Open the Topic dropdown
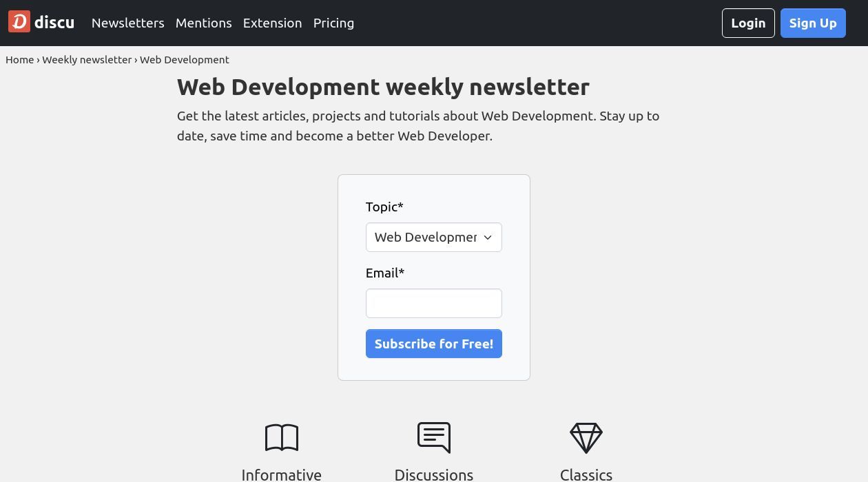This screenshot has width=868, height=482. 426,238
